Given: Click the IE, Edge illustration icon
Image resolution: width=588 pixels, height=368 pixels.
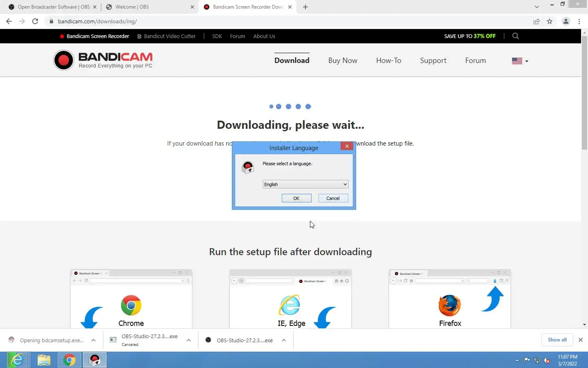Looking at the screenshot, I should point(290,305).
